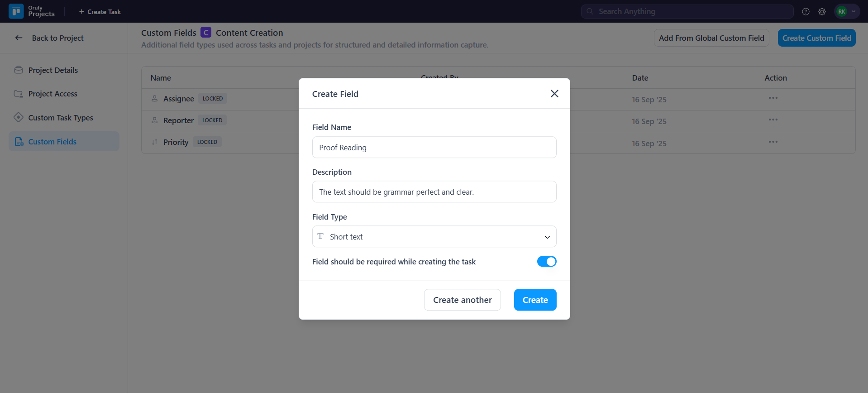Open Project Access settings
The width and height of the screenshot is (868, 393).
click(52, 94)
